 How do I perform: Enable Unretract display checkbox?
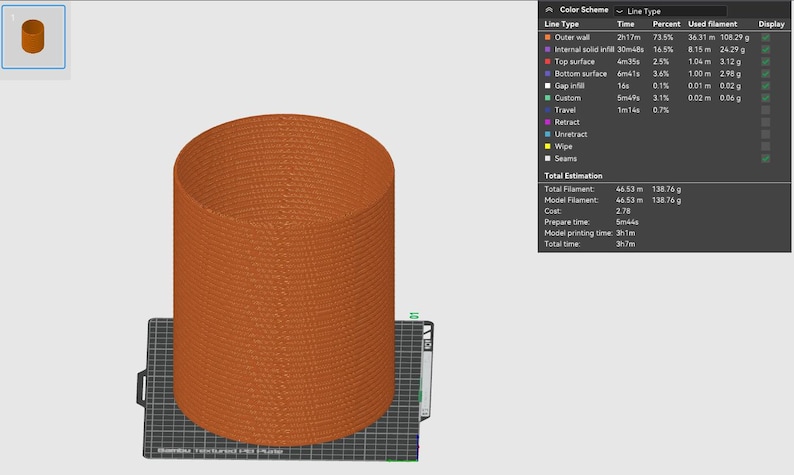click(766, 134)
